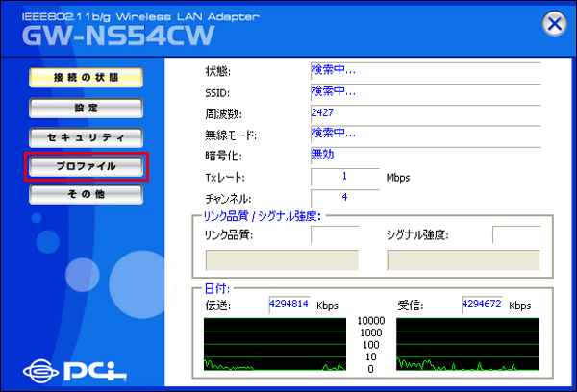Click the リンク品質 progress bar
The image size is (577, 392).
[x=282, y=260]
